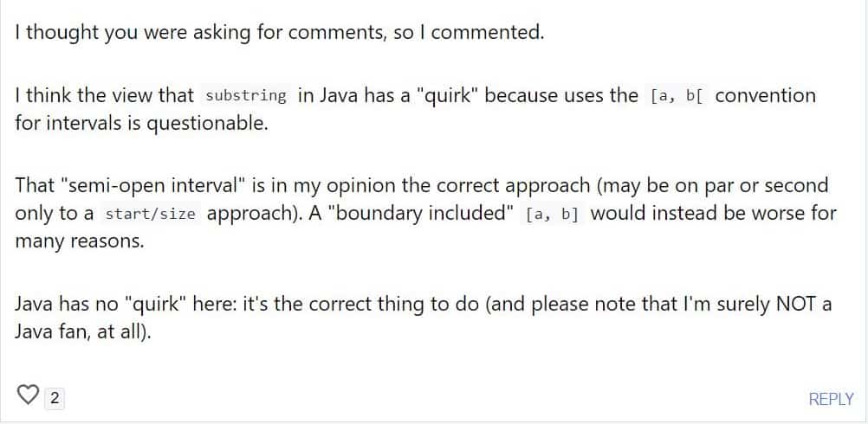Viewport: 868px width, 424px height.
Task: Click the word 'convention' after [a, b[
Action: point(765,95)
